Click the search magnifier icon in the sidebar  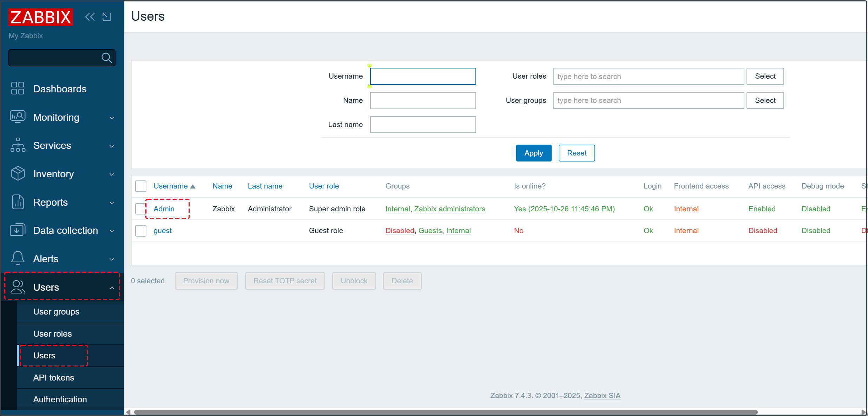[x=106, y=58]
